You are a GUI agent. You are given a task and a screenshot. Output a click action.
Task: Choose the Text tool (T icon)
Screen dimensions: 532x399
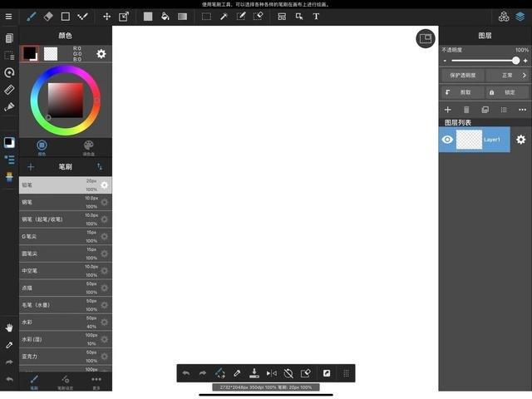pyautogui.click(x=316, y=16)
